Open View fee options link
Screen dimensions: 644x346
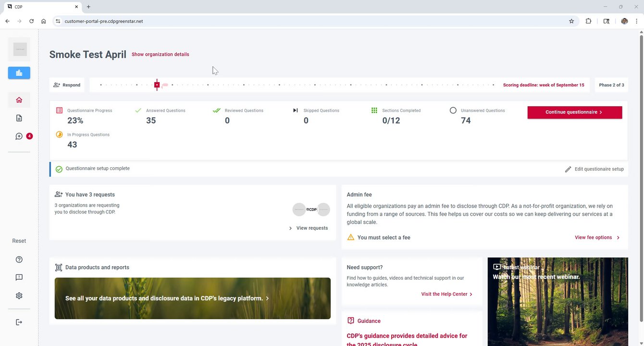pos(597,237)
